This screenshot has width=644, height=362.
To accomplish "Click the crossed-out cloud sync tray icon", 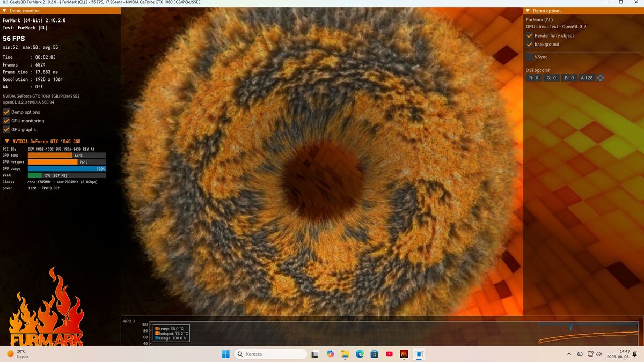I will (580, 354).
